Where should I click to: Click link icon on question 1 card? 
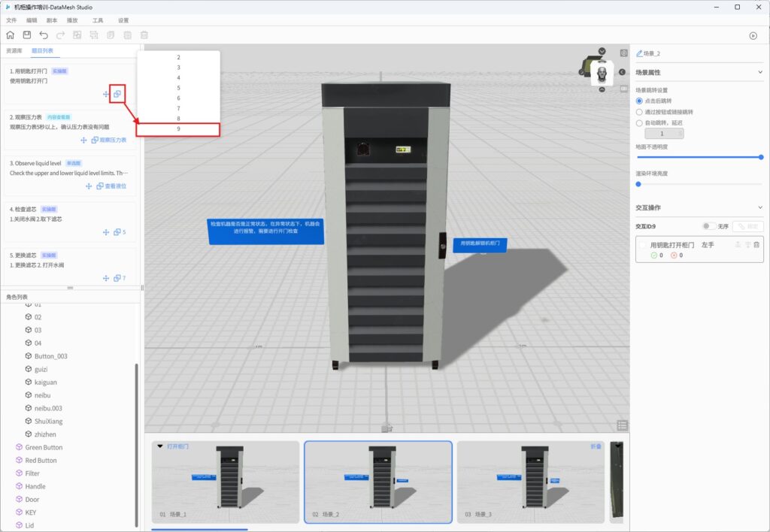tap(117, 94)
